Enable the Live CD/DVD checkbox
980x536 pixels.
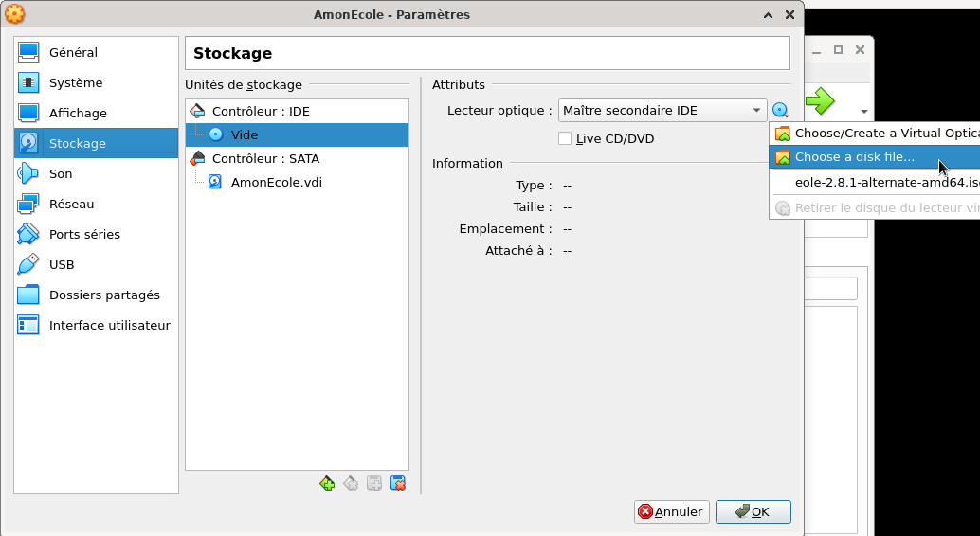click(565, 138)
